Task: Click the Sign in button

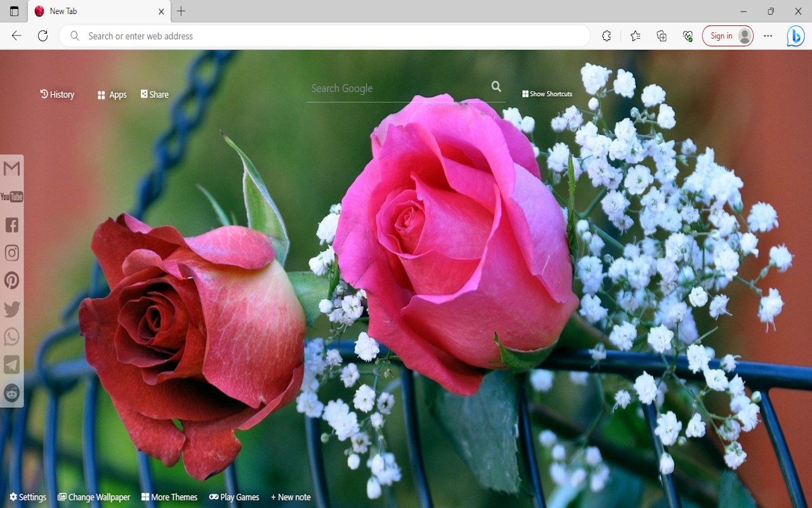Action: point(723,36)
